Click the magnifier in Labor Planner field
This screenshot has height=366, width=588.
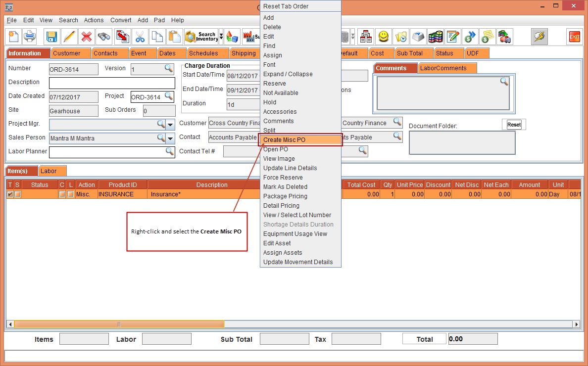click(169, 151)
